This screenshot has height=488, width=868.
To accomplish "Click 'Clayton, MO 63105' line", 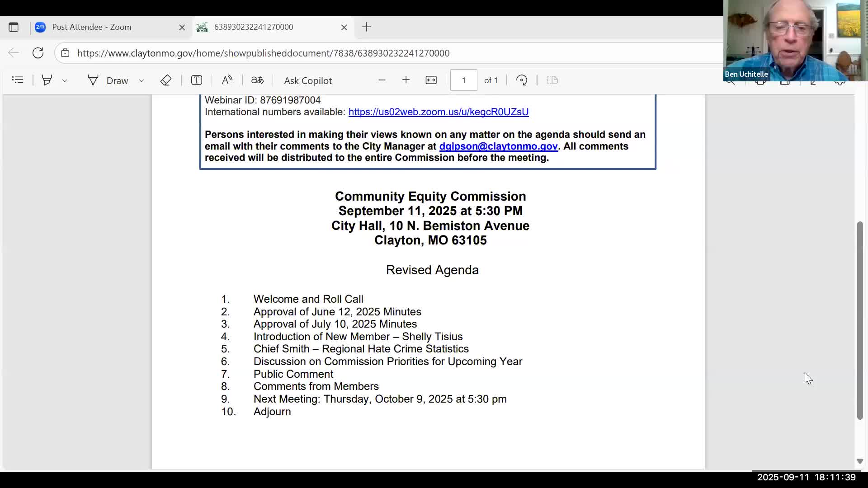I will (430, 240).
